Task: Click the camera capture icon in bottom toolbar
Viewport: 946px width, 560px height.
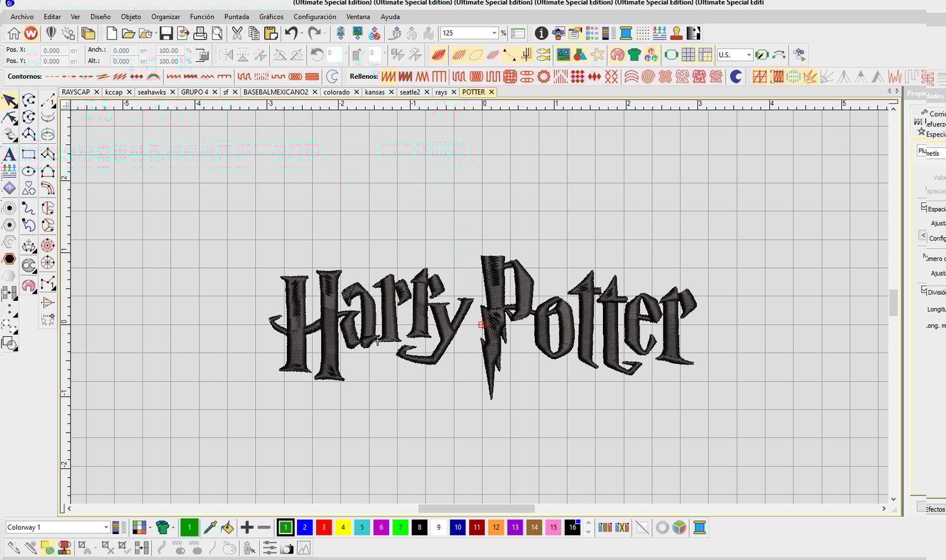Action: pyautogui.click(x=287, y=549)
